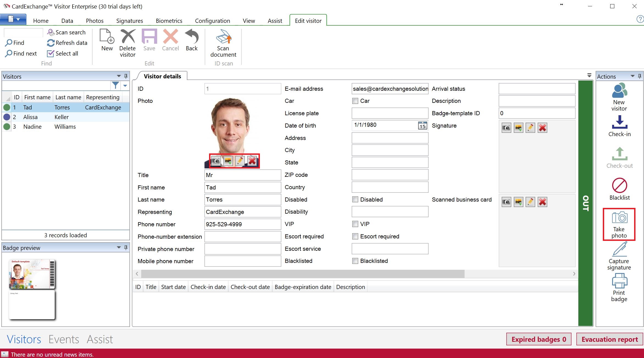This screenshot has height=358, width=644.
Task: Click load image icon under visitor photo
Action: point(228,161)
